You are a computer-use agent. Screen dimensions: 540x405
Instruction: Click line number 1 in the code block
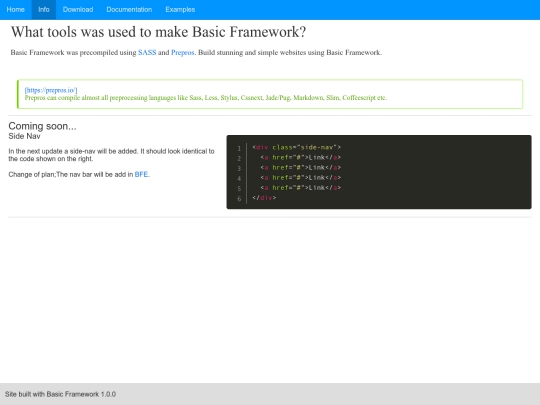coord(239,148)
